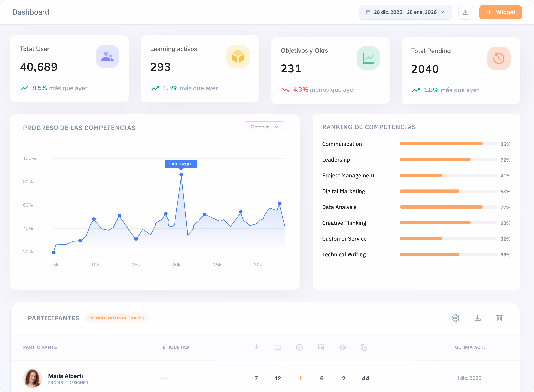Click the chart peak data point under Liderazgo

[x=181, y=175]
